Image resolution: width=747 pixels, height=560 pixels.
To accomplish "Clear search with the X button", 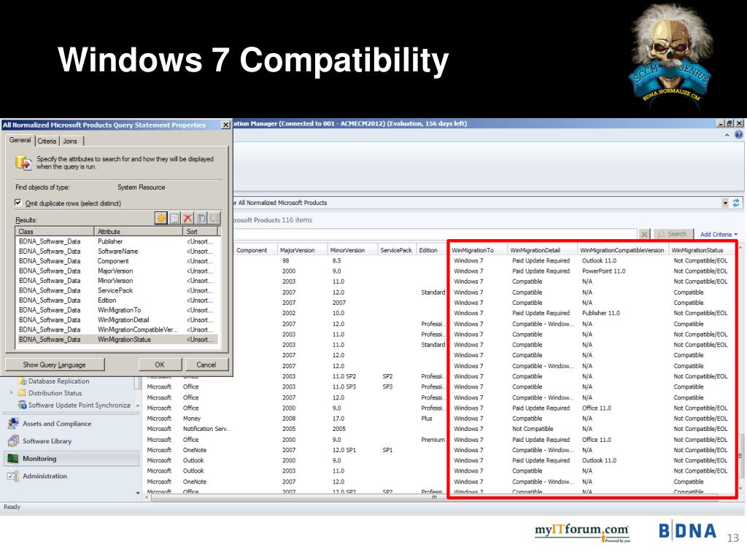I will pos(644,234).
